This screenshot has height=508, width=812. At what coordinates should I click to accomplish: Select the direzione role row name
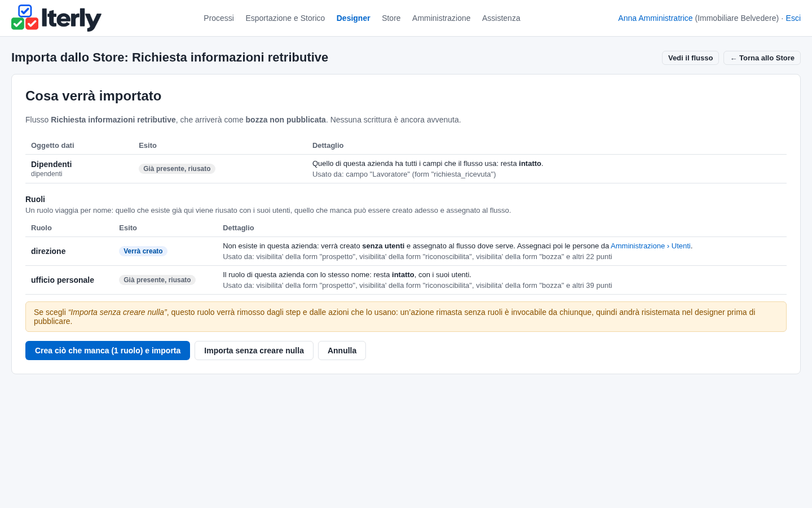tap(48, 251)
